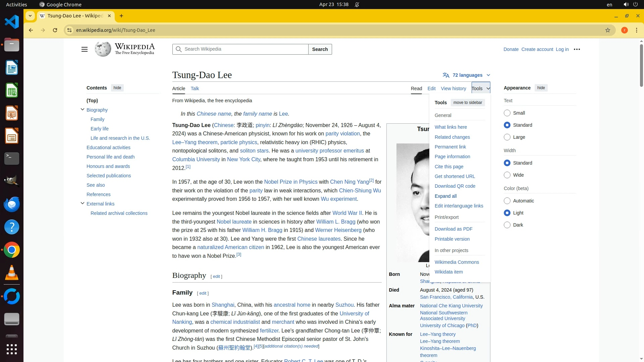Screen dimensions: 644x362
Task: Select Download as PDF from Tools menu
Action: pos(453,229)
